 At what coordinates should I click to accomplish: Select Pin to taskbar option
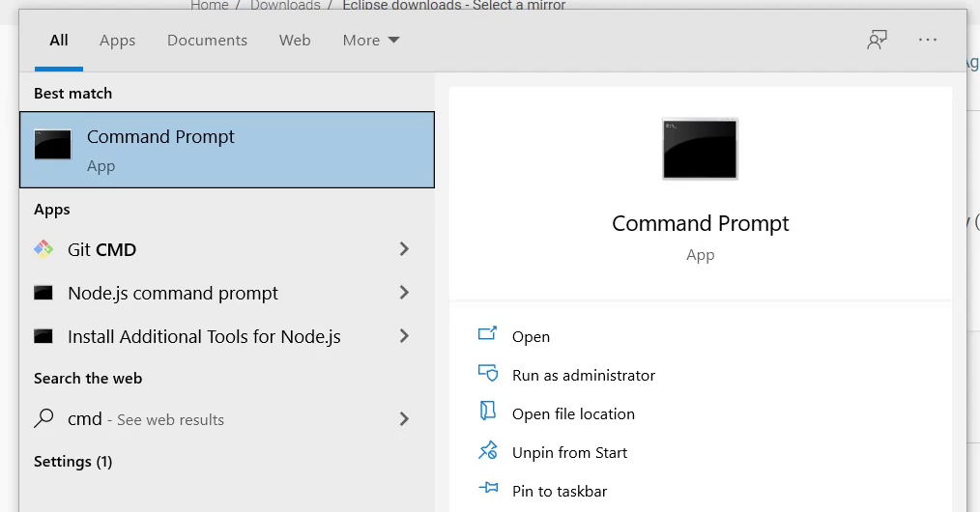pyautogui.click(x=560, y=492)
